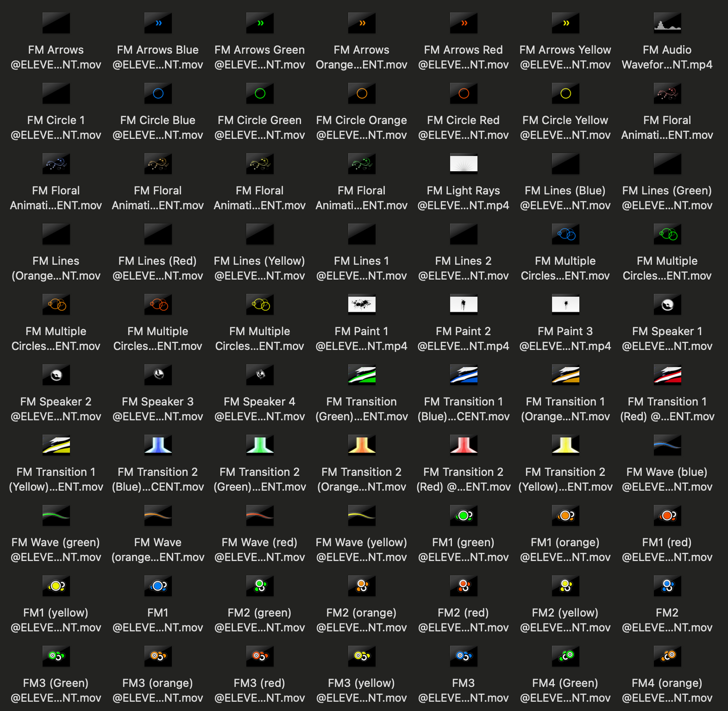Click the FM Light Rays white thumbnail

464,164
